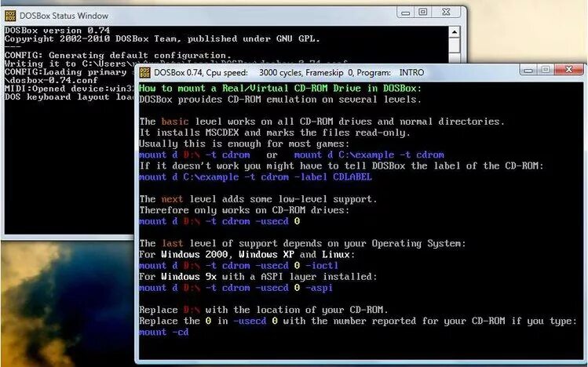Click '3000 cycles' in the title bar
The image size is (588, 367).
click(x=281, y=73)
